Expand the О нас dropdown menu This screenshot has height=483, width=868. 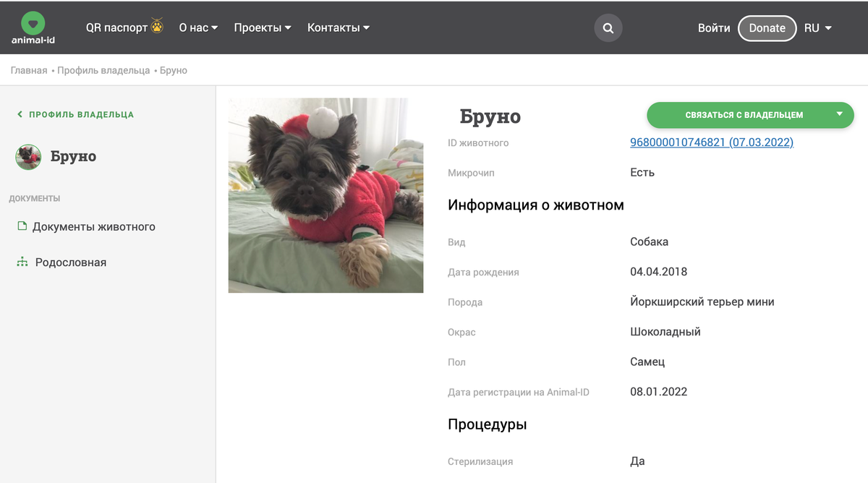pyautogui.click(x=198, y=27)
